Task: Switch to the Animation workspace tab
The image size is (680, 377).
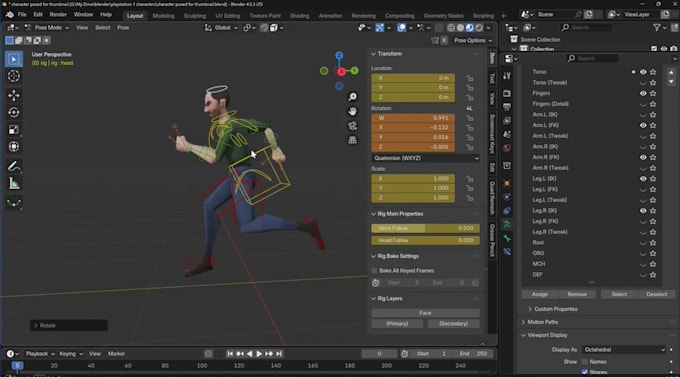Action: click(330, 16)
